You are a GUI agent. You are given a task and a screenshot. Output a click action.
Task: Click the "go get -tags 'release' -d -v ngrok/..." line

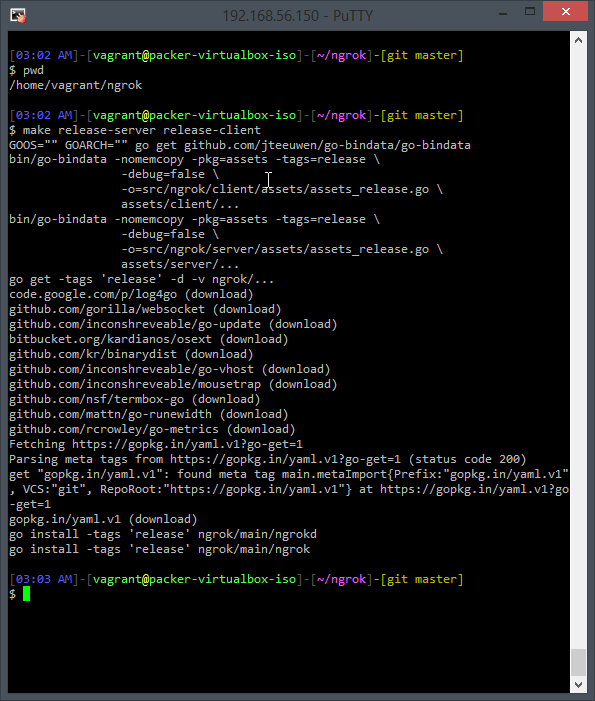coord(141,279)
